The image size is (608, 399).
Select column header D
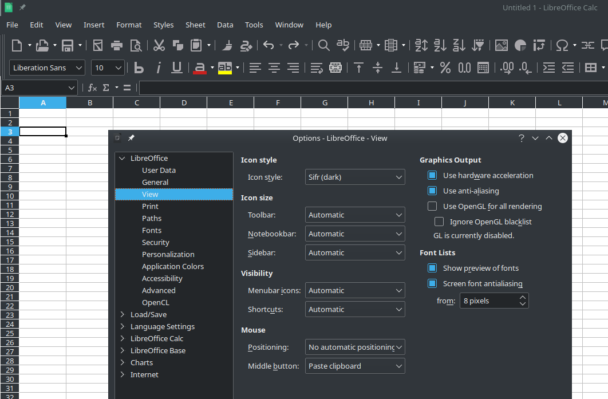[184, 103]
